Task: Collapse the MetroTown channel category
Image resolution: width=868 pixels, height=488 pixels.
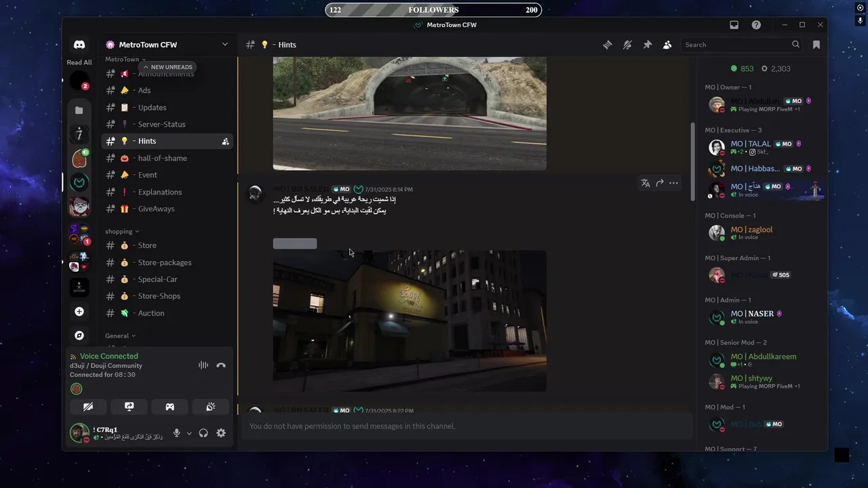Action: click(125, 60)
